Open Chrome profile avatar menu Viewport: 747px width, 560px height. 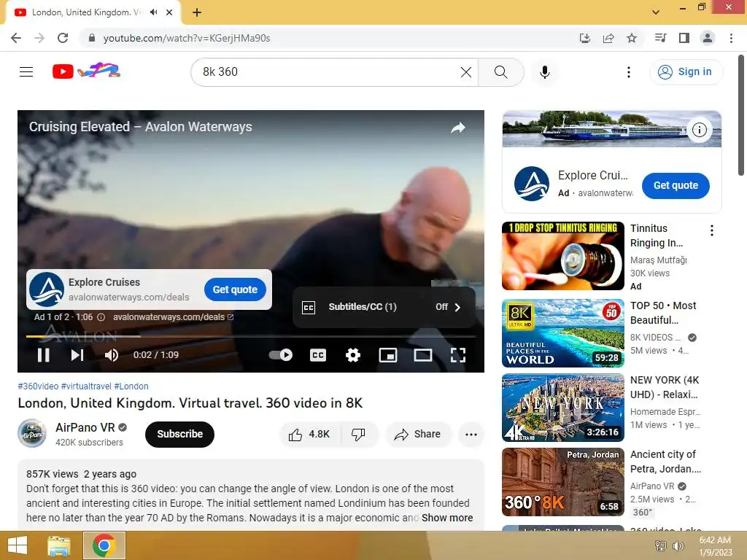pyautogui.click(x=708, y=38)
